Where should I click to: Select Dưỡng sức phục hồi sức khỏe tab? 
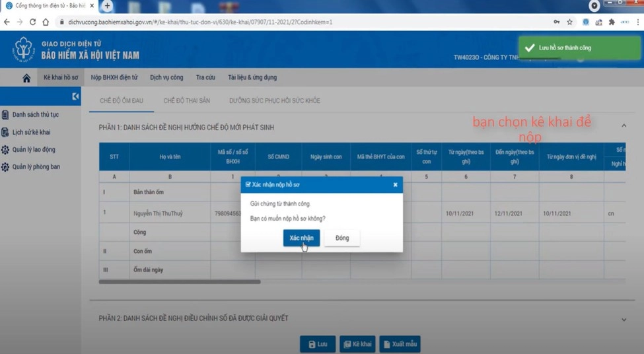point(274,101)
